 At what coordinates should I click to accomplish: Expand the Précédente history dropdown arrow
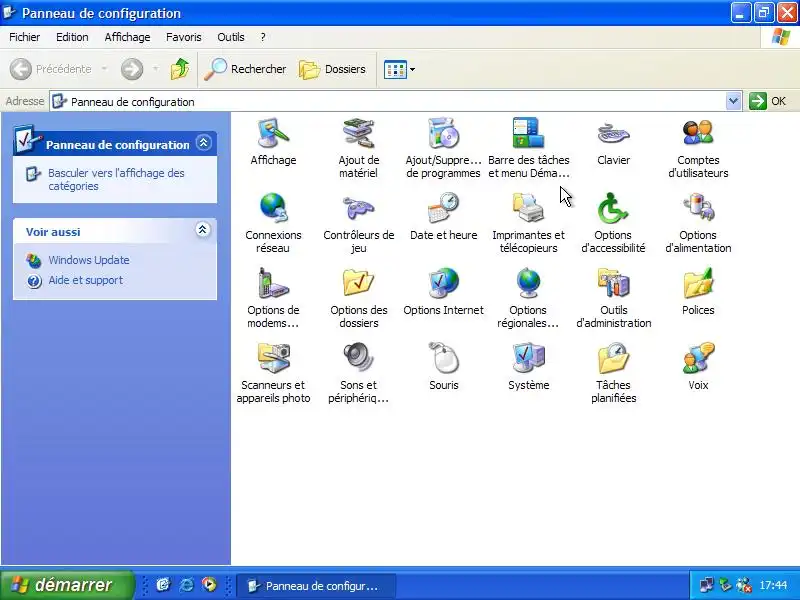click(104, 69)
